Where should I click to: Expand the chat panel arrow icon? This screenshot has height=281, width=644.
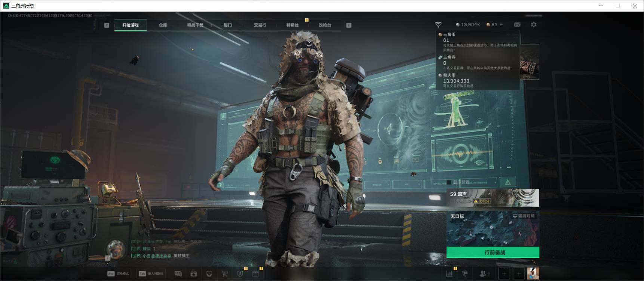pos(108,258)
